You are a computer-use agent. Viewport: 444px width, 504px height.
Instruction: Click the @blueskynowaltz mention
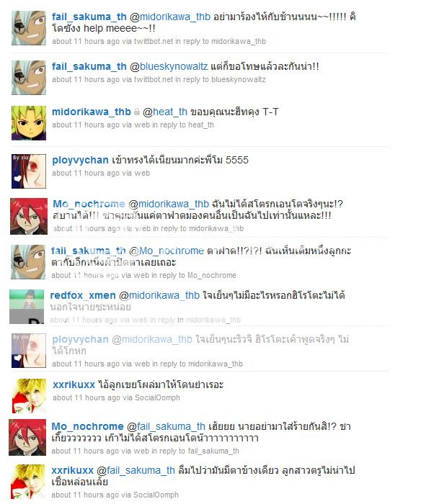coord(169,66)
